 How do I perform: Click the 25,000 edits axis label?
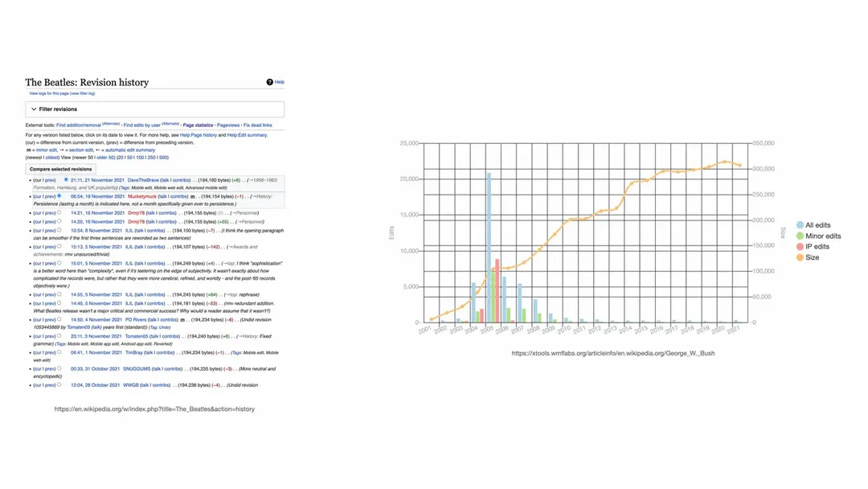tap(409, 143)
